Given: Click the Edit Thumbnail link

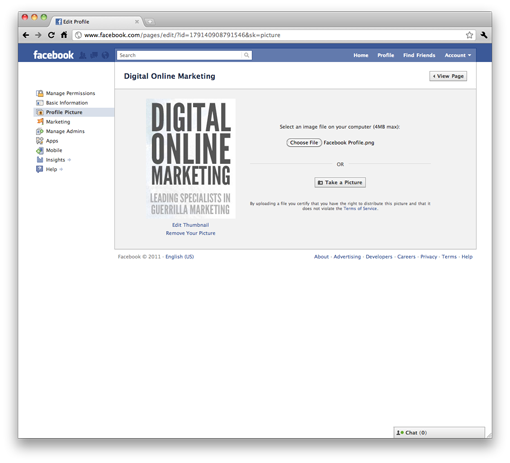Looking at the screenshot, I should pyautogui.click(x=190, y=225).
